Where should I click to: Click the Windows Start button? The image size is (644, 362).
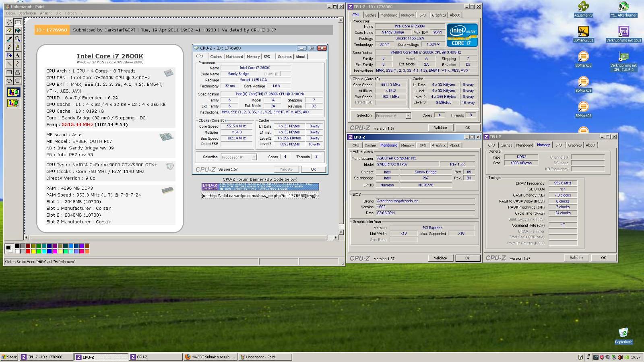pos(9,357)
